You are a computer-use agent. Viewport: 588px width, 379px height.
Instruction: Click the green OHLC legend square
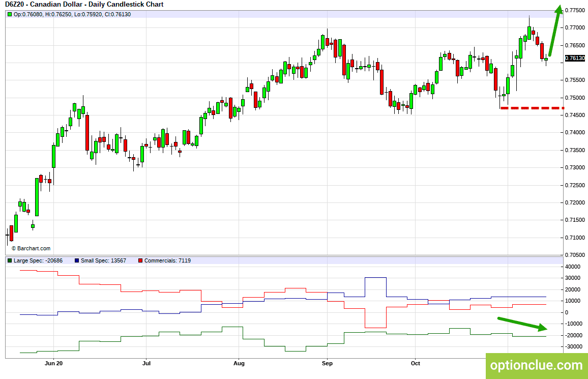pos(10,15)
